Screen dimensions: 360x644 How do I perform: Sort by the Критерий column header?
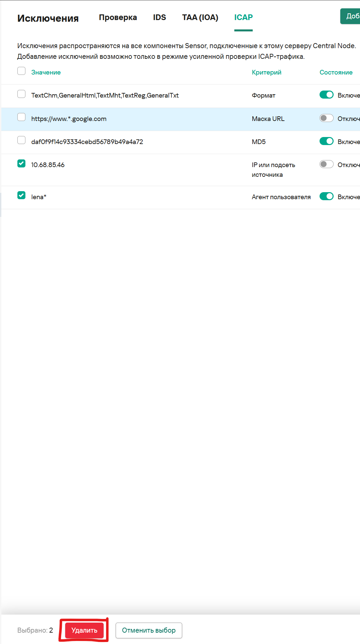pos(267,73)
